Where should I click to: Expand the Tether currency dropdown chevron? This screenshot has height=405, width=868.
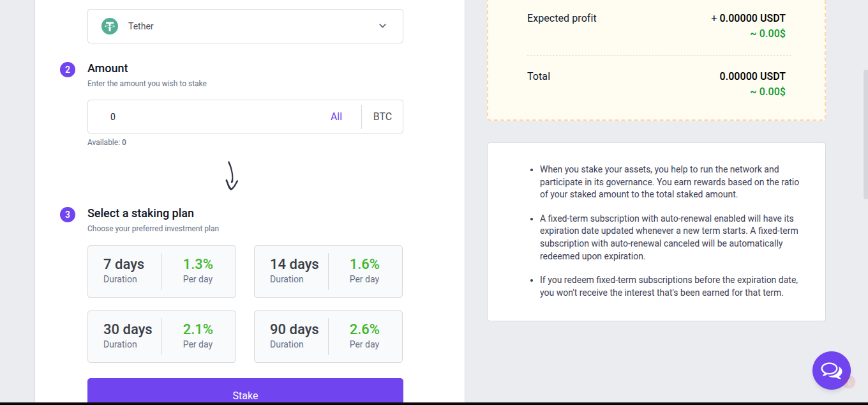382,26
